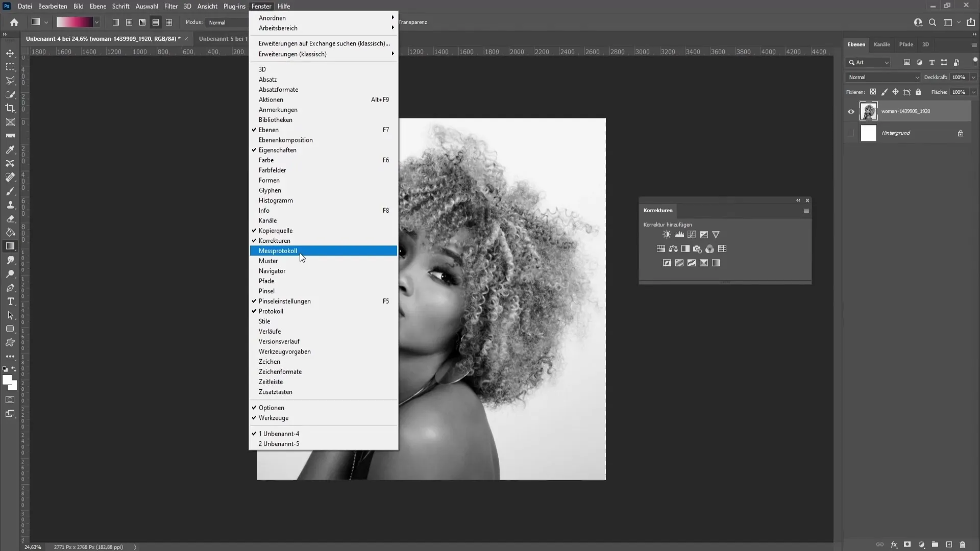The image size is (980, 551).
Task: Click Korrekturen panel close button
Action: click(807, 201)
